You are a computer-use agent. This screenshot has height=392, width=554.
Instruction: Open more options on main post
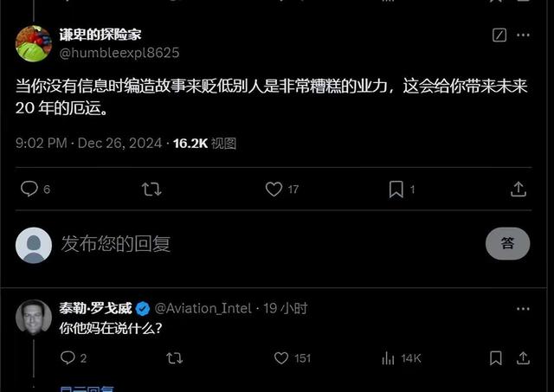523,35
